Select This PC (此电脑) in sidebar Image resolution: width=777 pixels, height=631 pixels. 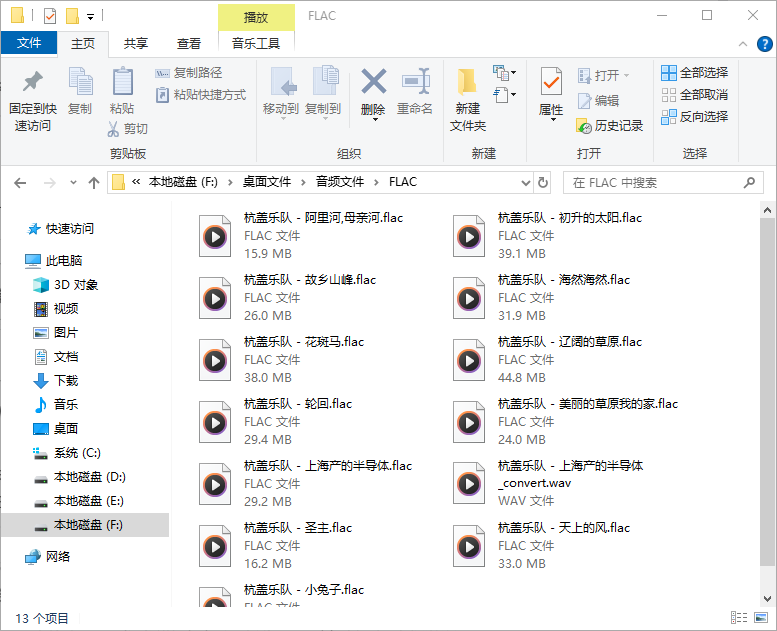pyautogui.click(x=54, y=260)
